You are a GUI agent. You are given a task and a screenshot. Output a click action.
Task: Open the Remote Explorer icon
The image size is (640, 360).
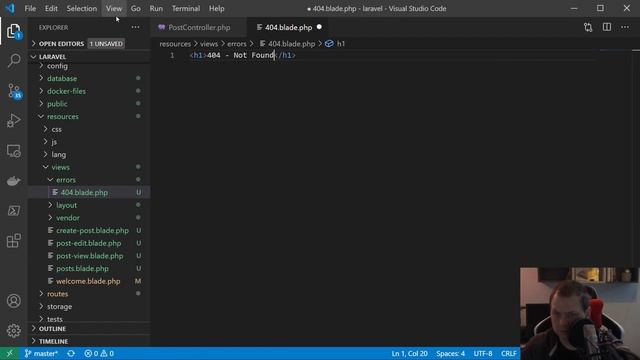(13, 151)
